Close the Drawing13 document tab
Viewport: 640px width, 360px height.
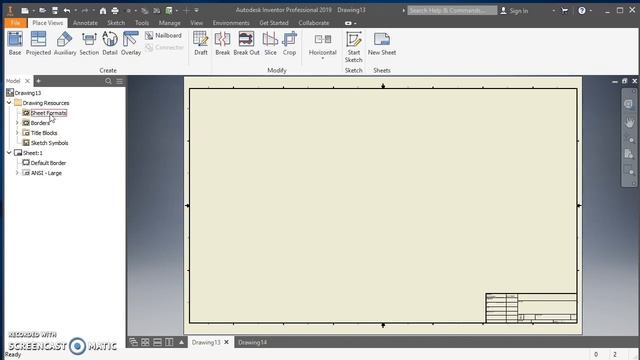click(227, 342)
